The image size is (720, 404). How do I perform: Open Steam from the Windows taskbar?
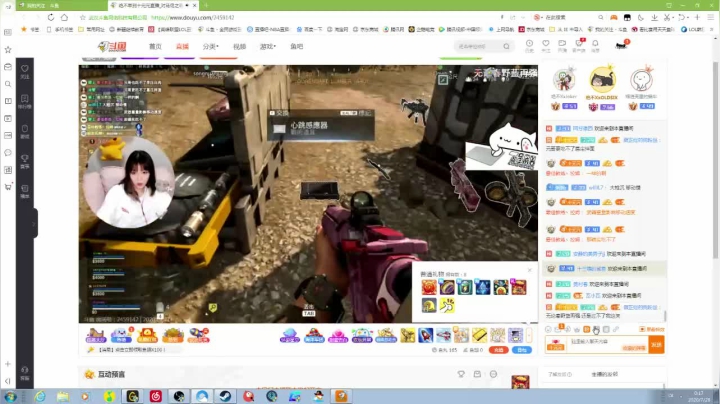pyautogui.click(x=225, y=396)
